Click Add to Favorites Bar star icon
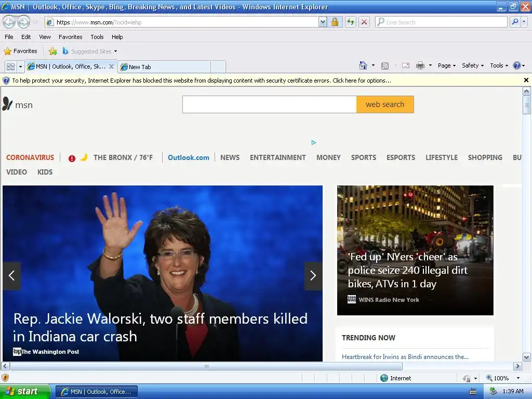The image size is (532, 399). tap(52, 51)
